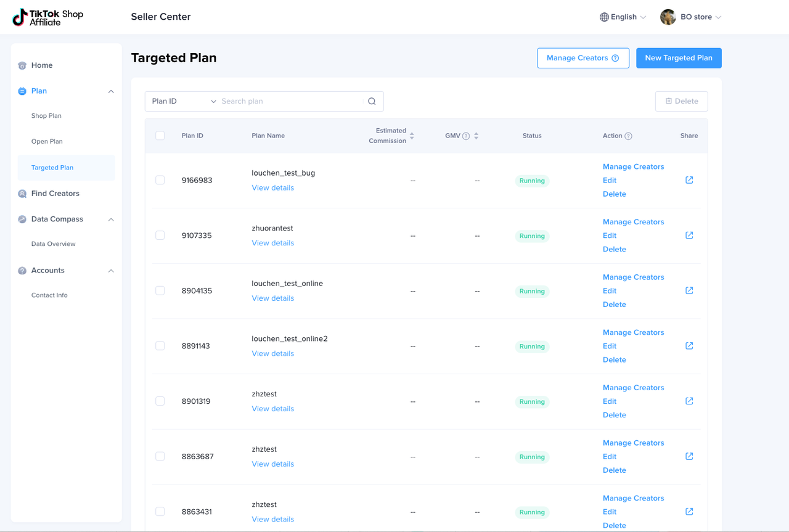Screen dimensions: 789x532
Task: Go to Find Creators in sidebar
Action: pyautogui.click(x=55, y=194)
